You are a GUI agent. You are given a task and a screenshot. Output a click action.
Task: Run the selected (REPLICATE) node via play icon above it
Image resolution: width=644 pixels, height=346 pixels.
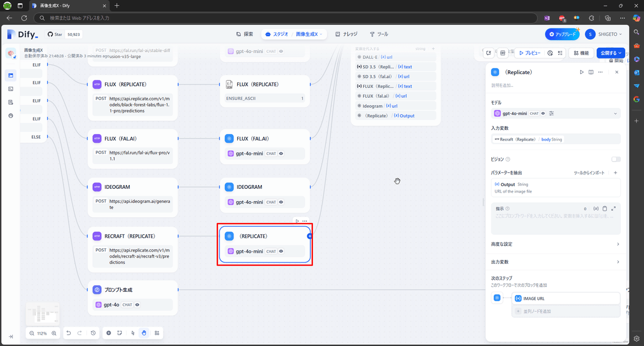click(x=297, y=221)
